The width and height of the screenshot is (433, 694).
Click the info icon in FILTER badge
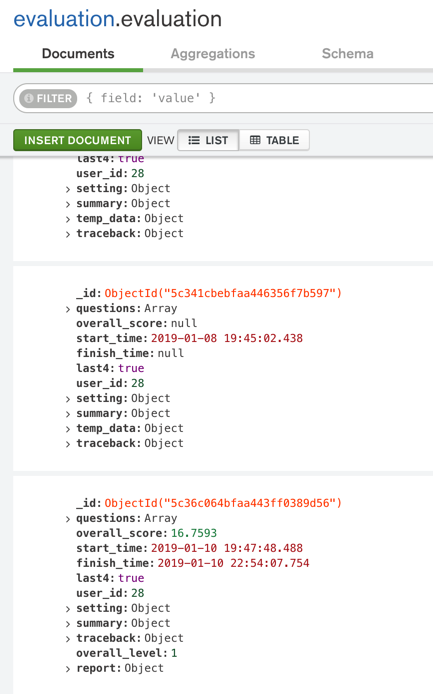coord(29,98)
